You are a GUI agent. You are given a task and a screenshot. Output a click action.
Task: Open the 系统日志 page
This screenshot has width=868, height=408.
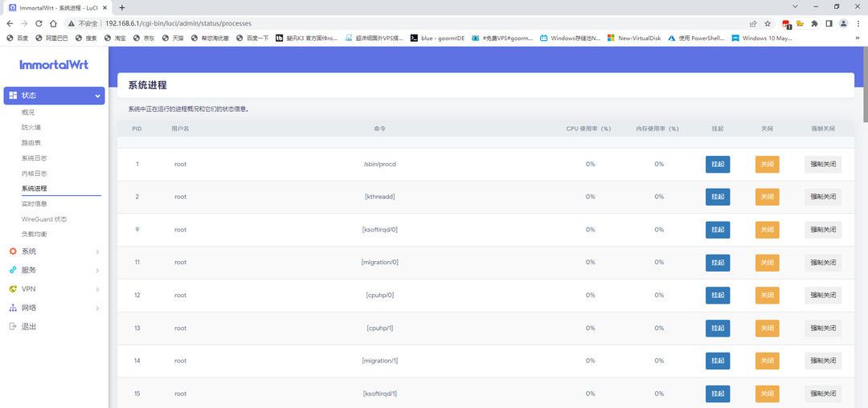pyautogui.click(x=35, y=158)
